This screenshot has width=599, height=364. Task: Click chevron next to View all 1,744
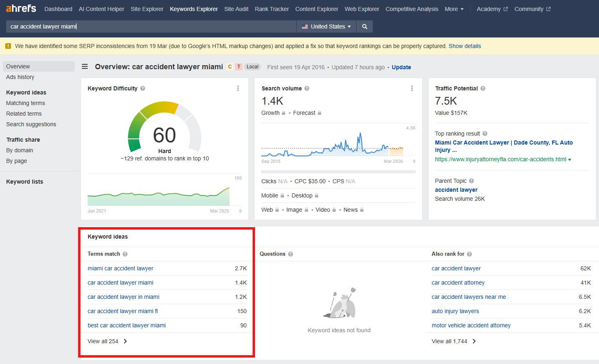pos(474,341)
